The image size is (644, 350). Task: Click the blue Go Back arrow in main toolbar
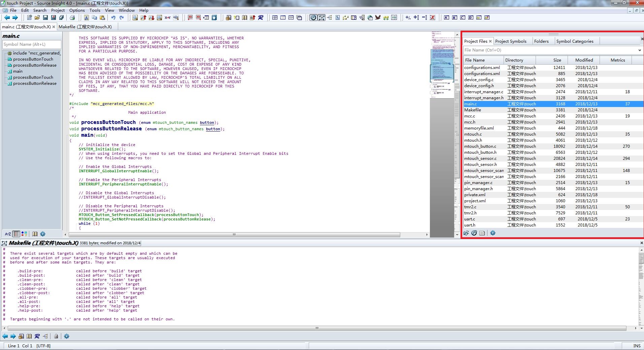click(7, 17)
